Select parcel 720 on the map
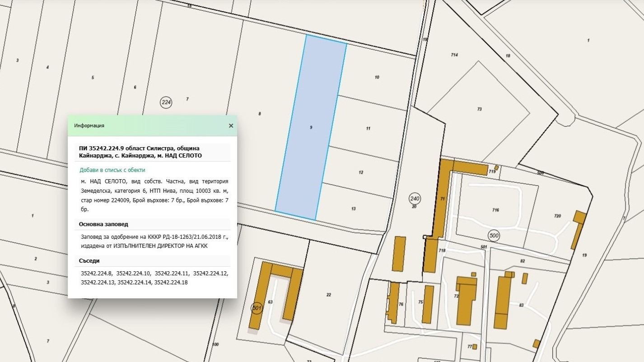The height and width of the screenshot is (362, 644). [x=557, y=216]
